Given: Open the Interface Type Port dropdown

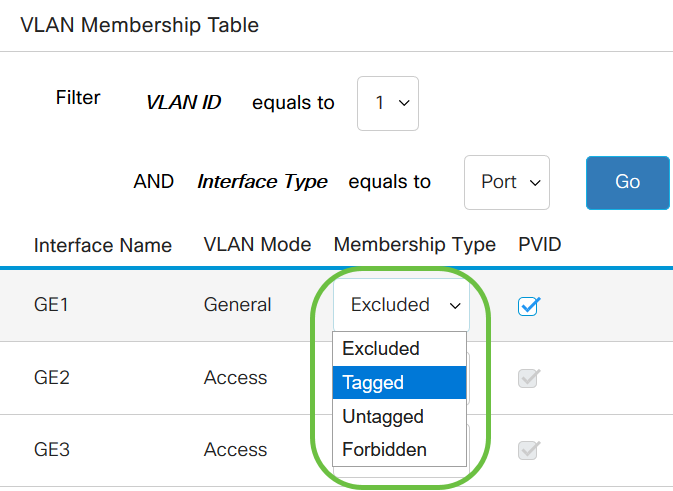Looking at the screenshot, I should click(507, 182).
